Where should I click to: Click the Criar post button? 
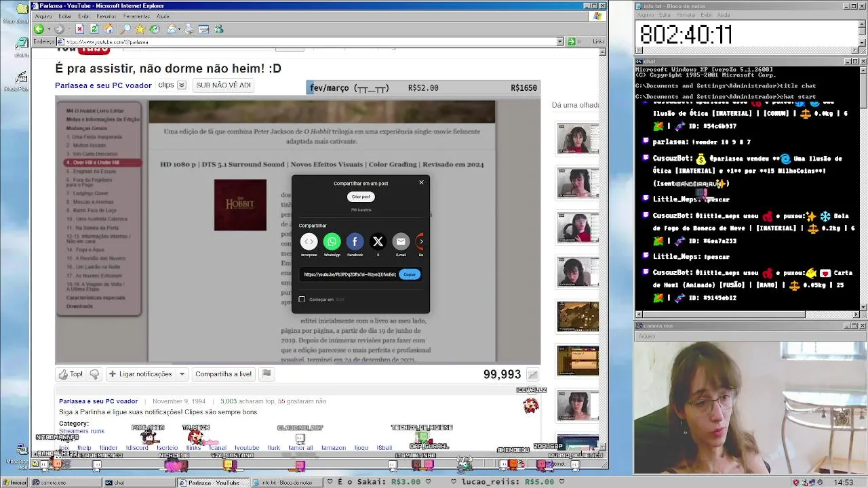click(x=361, y=197)
